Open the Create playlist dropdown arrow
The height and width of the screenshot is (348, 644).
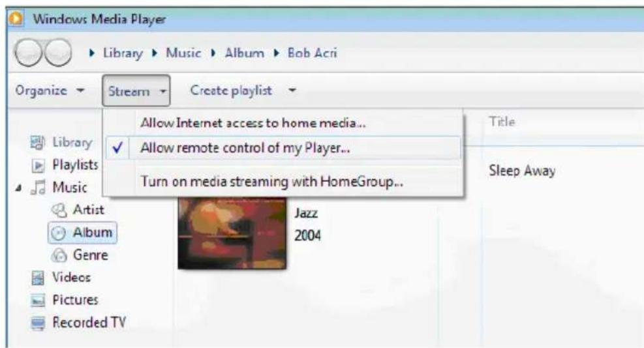292,91
